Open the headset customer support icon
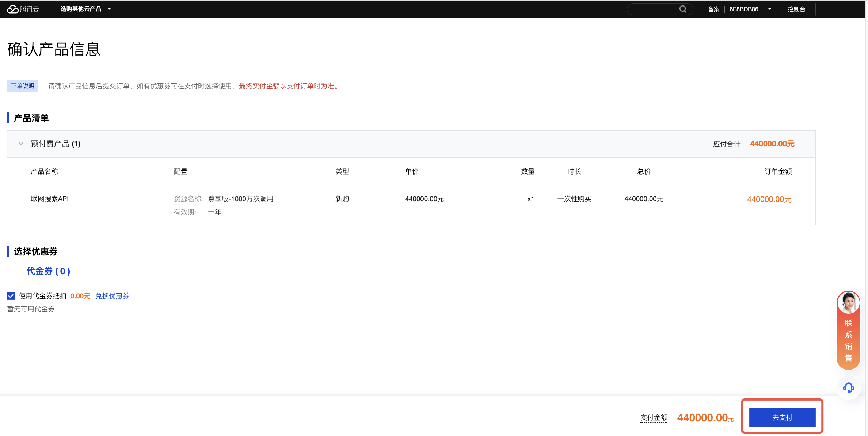868x436 pixels. (x=848, y=387)
